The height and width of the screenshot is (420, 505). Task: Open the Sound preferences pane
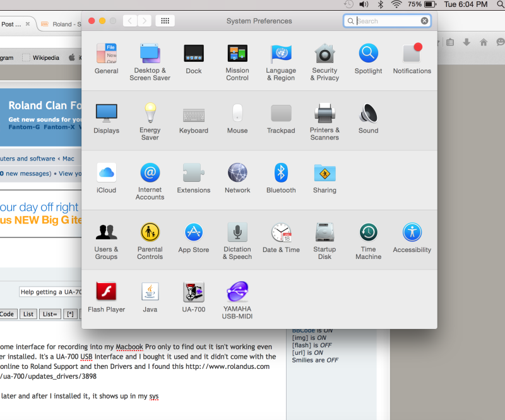click(x=368, y=119)
